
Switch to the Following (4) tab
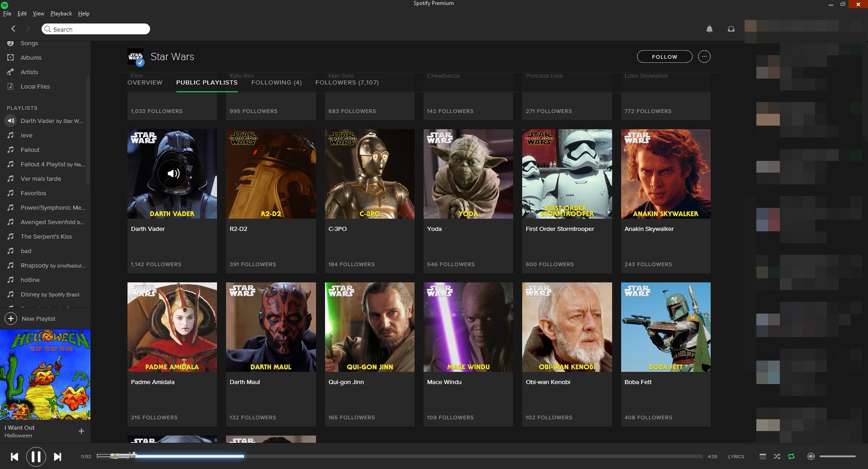(x=276, y=83)
